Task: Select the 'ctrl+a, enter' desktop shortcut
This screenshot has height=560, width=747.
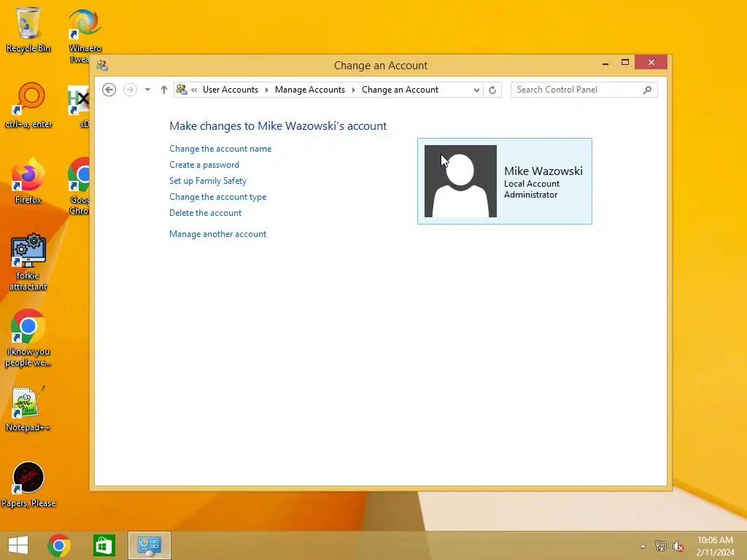Action: click(x=28, y=105)
